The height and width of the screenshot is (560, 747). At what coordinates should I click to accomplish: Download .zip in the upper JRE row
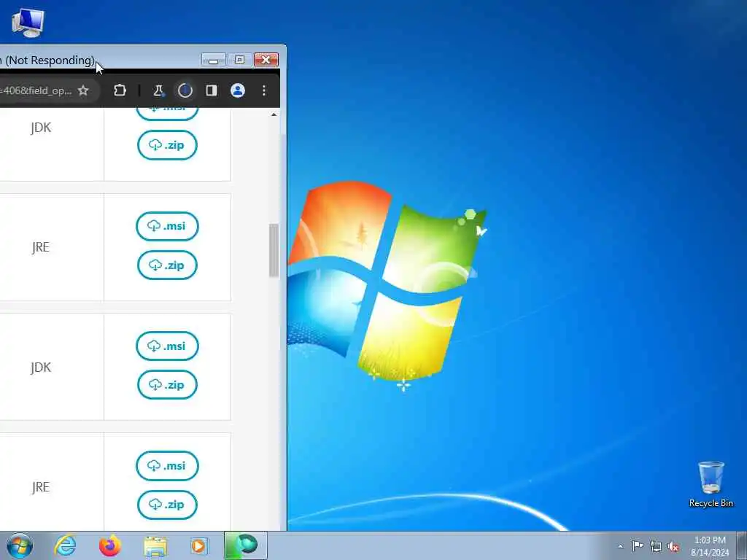(x=167, y=265)
